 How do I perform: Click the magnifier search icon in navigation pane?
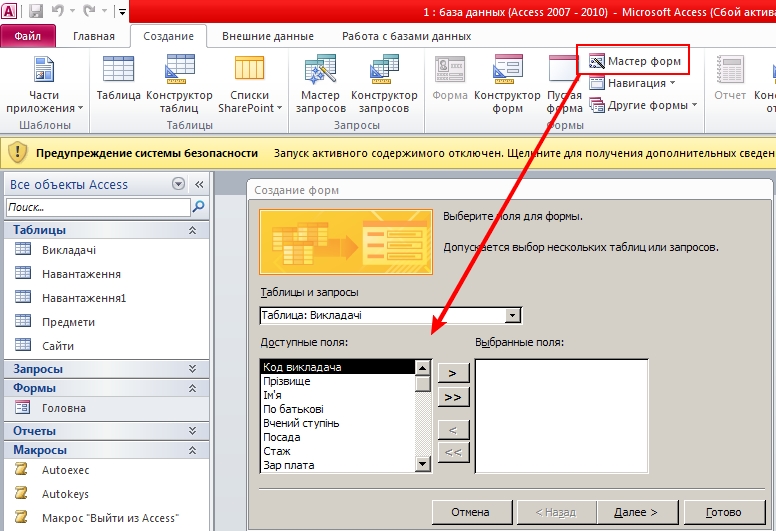click(x=198, y=206)
